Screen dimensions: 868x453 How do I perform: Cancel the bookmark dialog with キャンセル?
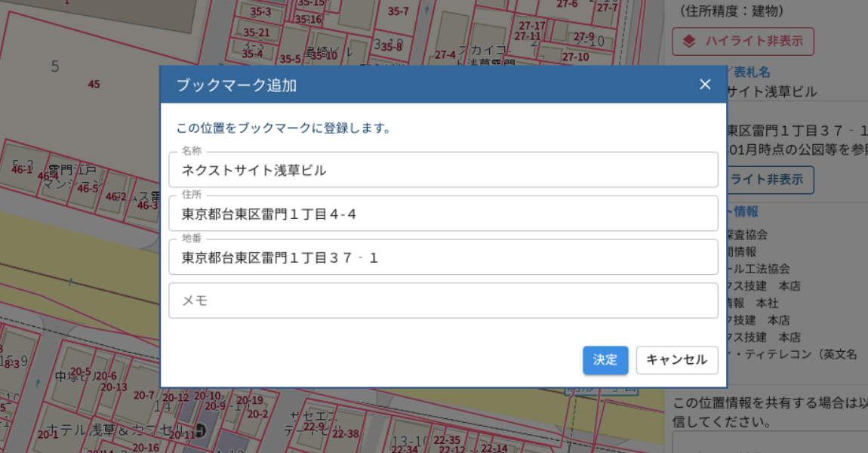[677, 360]
